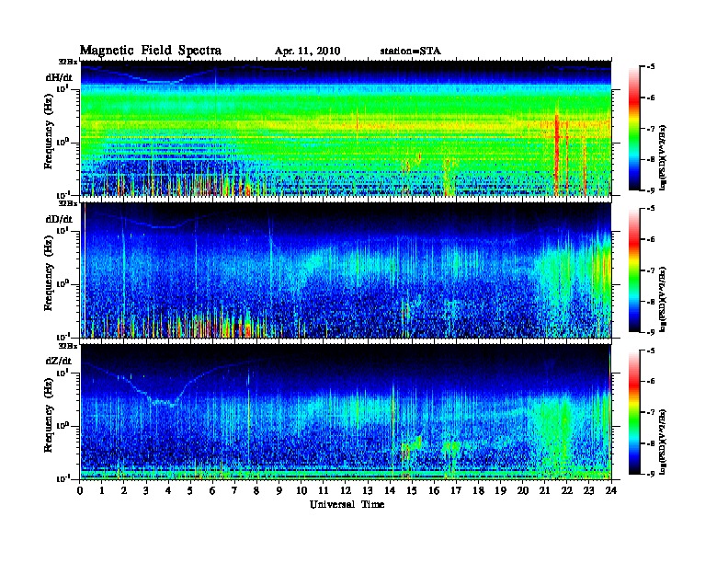This screenshot has height=563, width=728.
Task: Click the date 'Apr. 11, 2010'
Action: point(307,52)
